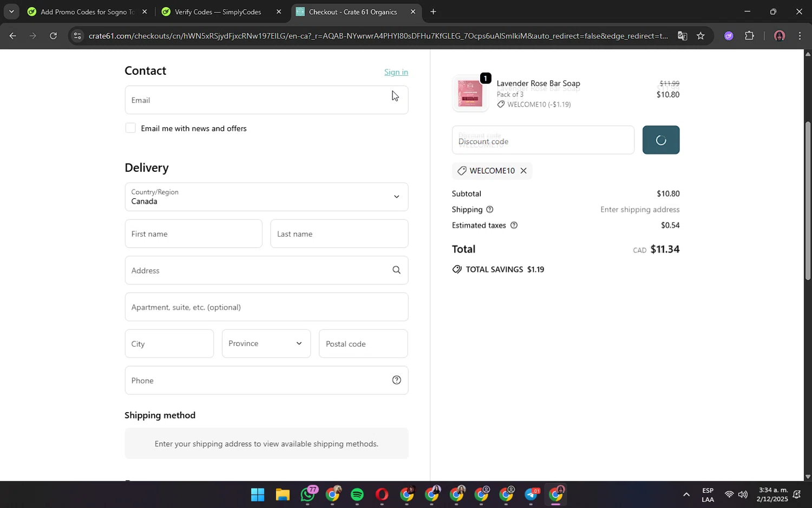The image size is (812, 508).
Task: Open the volume speaker tray icon
Action: (743, 494)
